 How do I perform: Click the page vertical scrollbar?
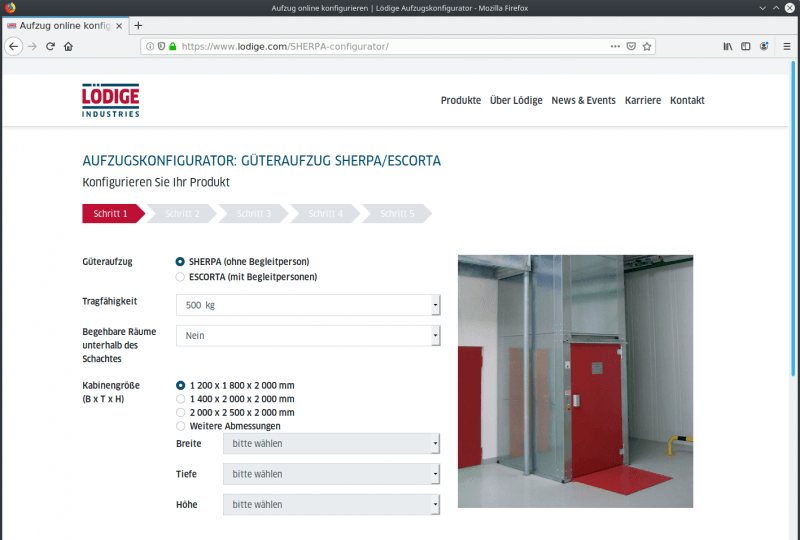pyautogui.click(x=794, y=219)
